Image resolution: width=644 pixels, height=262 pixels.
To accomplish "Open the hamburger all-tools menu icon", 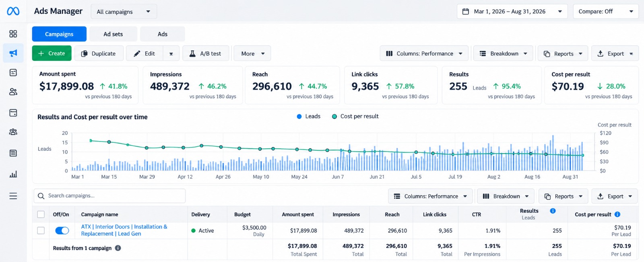I will click(x=13, y=196).
